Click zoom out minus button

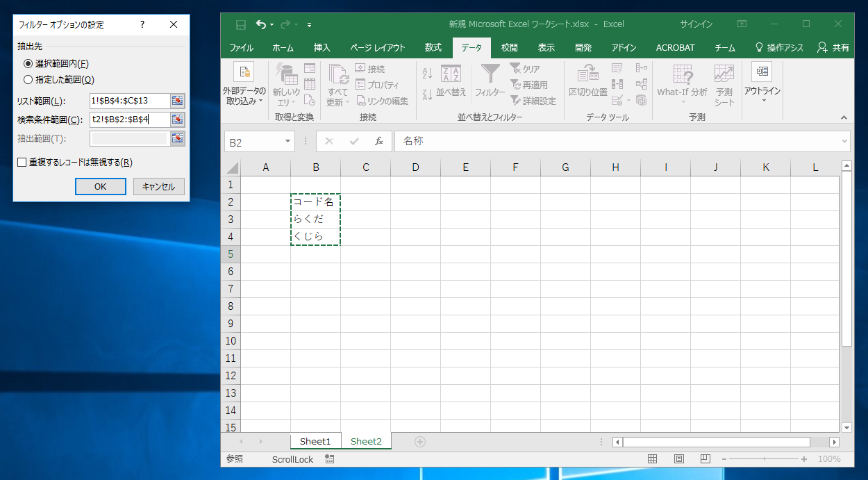click(x=723, y=459)
